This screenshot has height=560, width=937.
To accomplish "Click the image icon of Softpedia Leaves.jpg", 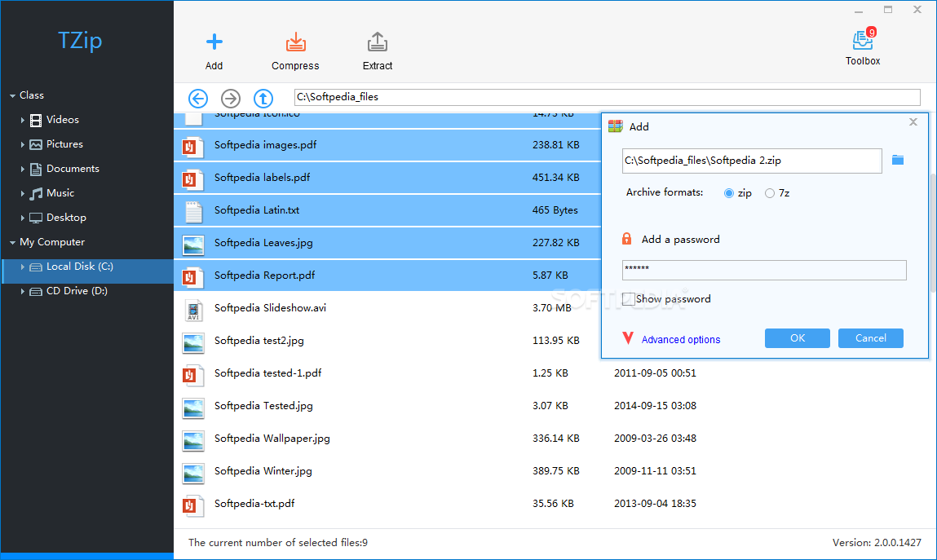I will point(193,244).
